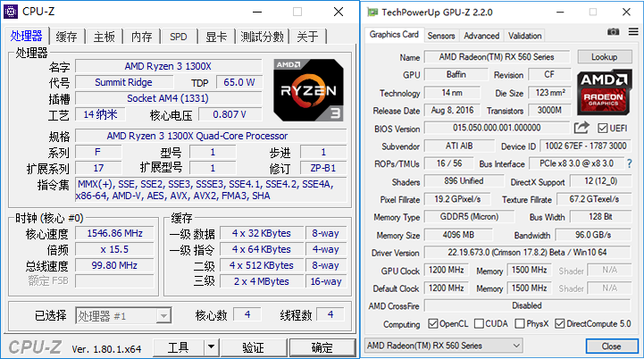Click the Close button in GPU-Z
Screen dimensions: 644x359
(x=611, y=346)
